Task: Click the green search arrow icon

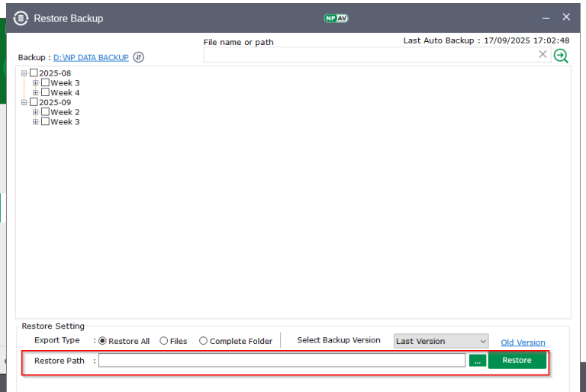Action: pos(561,56)
